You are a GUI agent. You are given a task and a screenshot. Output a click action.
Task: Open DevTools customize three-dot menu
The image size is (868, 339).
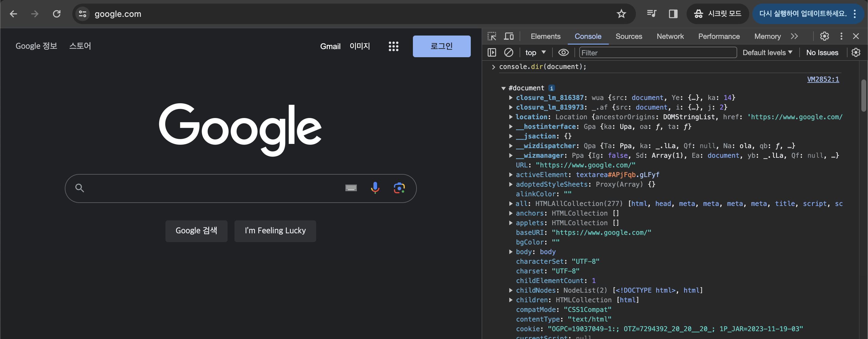841,36
